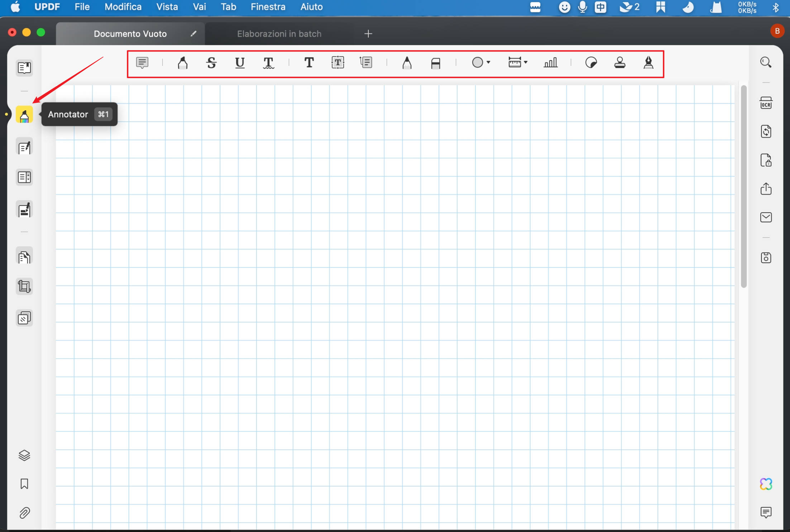Select the underline tool
This screenshot has height=532, width=790.
coord(240,63)
